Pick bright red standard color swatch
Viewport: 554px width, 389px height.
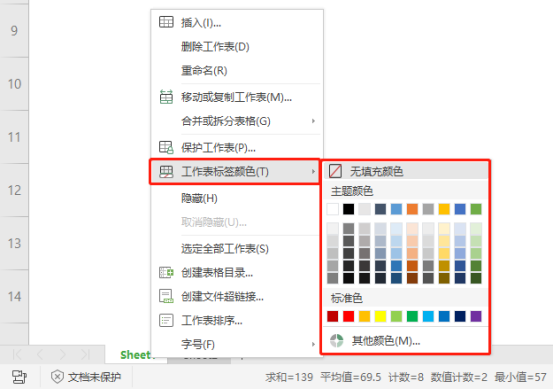pyautogui.click(x=348, y=316)
